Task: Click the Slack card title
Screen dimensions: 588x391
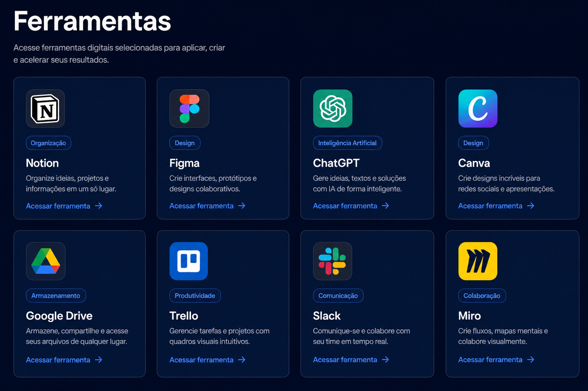Action: pos(327,316)
